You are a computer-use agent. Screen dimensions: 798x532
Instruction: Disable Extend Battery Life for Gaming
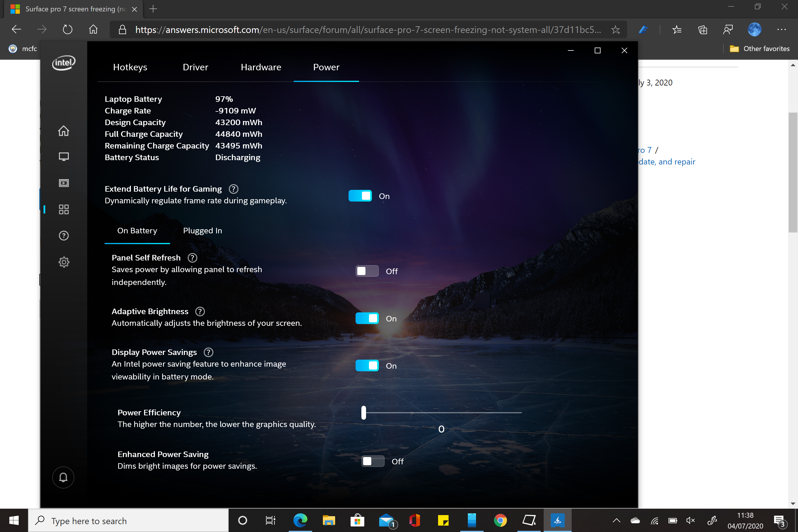coord(360,196)
